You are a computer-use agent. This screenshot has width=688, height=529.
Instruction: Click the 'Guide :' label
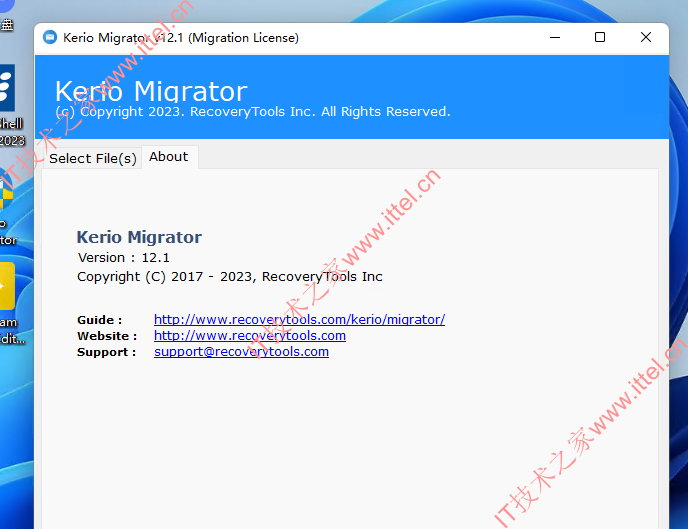click(100, 320)
